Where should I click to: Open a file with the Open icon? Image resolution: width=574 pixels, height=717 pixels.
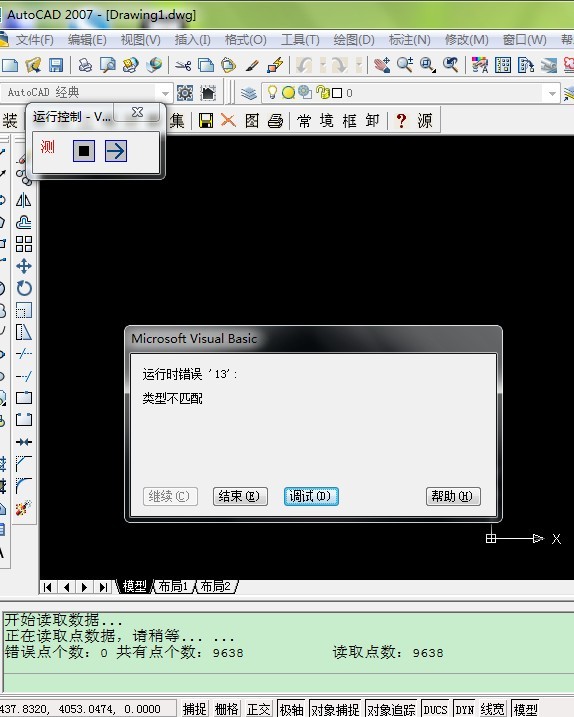click(33, 65)
